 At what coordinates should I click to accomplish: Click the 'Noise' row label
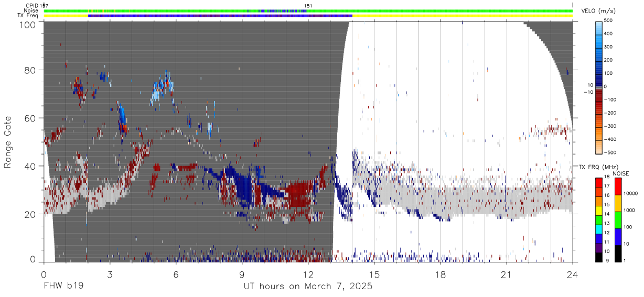pos(31,10)
